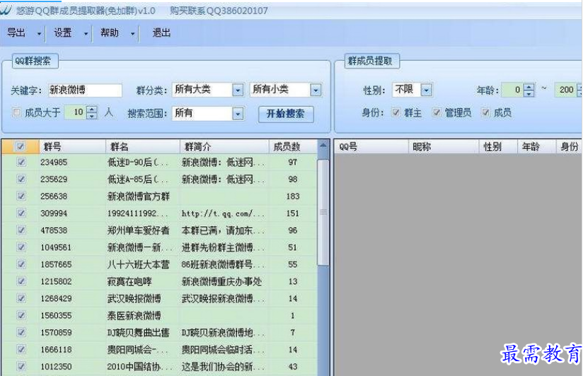This screenshot has height=376, width=588.
Task: Click the 退出 menu item
Action: 161,33
